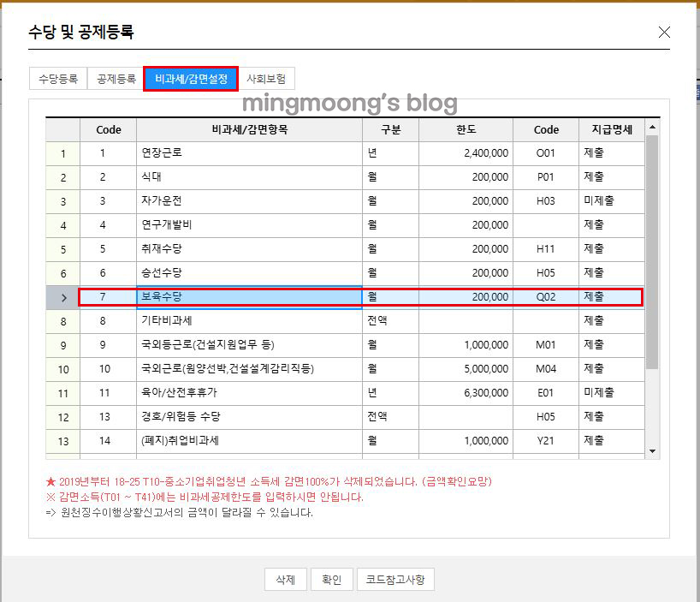Image resolution: width=700 pixels, height=602 pixels.
Task: Click the E01 code cell
Action: pos(545,393)
